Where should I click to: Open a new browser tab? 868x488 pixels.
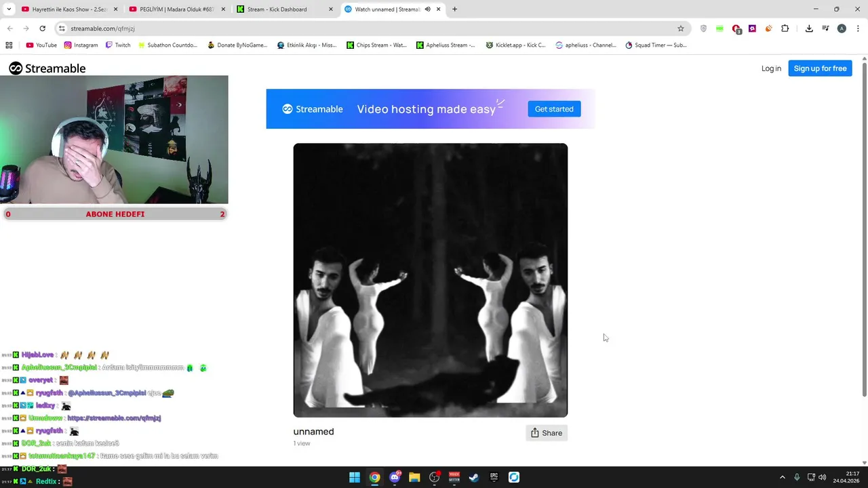454,9
